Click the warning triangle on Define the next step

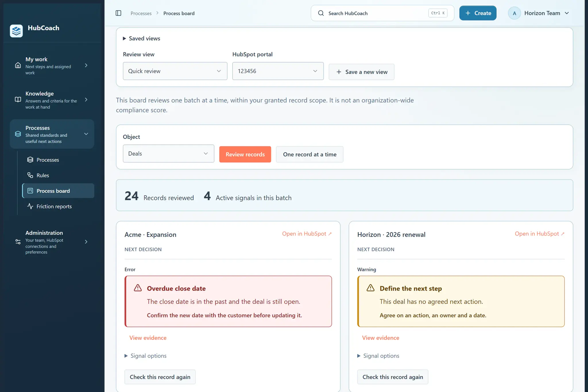(x=370, y=288)
